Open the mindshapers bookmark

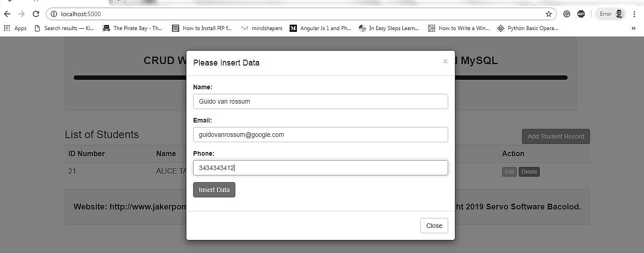click(262, 28)
